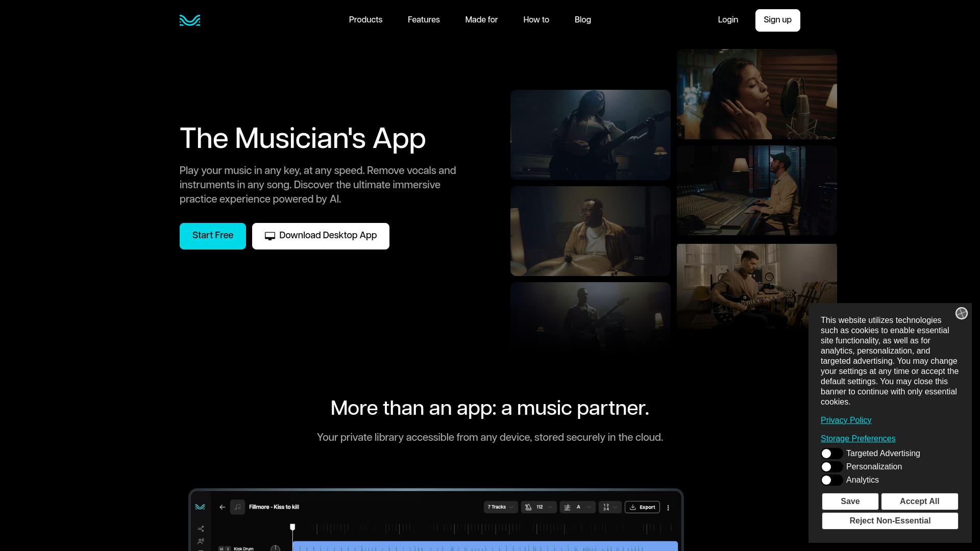
Task: Click the Login link
Action: pos(728,20)
